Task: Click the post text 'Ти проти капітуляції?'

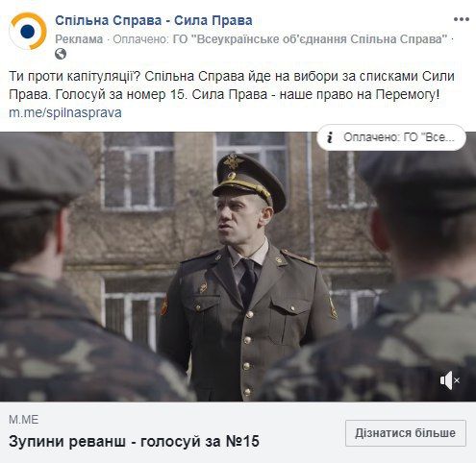Action: (x=75, y=77)
